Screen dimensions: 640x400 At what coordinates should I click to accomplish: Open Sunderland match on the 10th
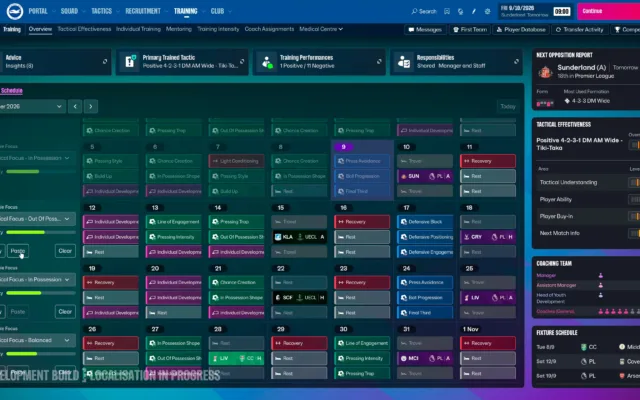(x=425, y=176)
